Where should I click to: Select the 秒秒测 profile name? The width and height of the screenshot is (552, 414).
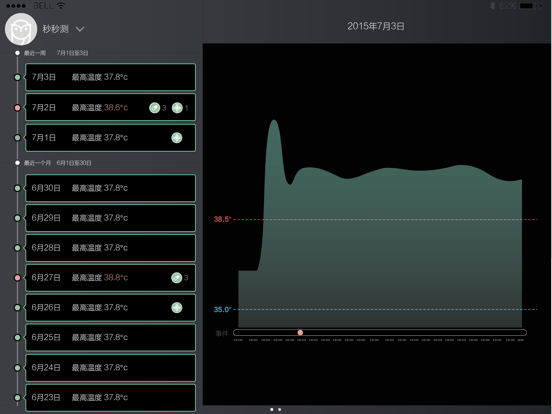tap(55, 29)
